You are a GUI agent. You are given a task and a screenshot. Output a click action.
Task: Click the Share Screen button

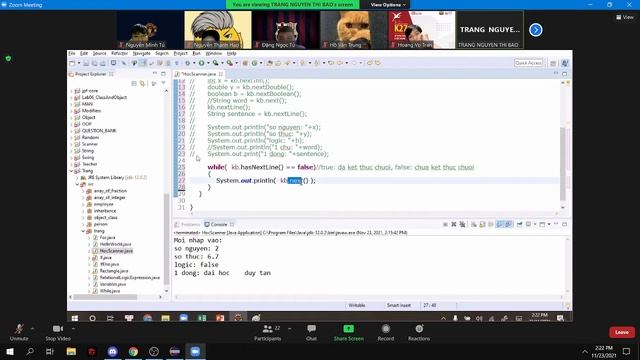349,332
